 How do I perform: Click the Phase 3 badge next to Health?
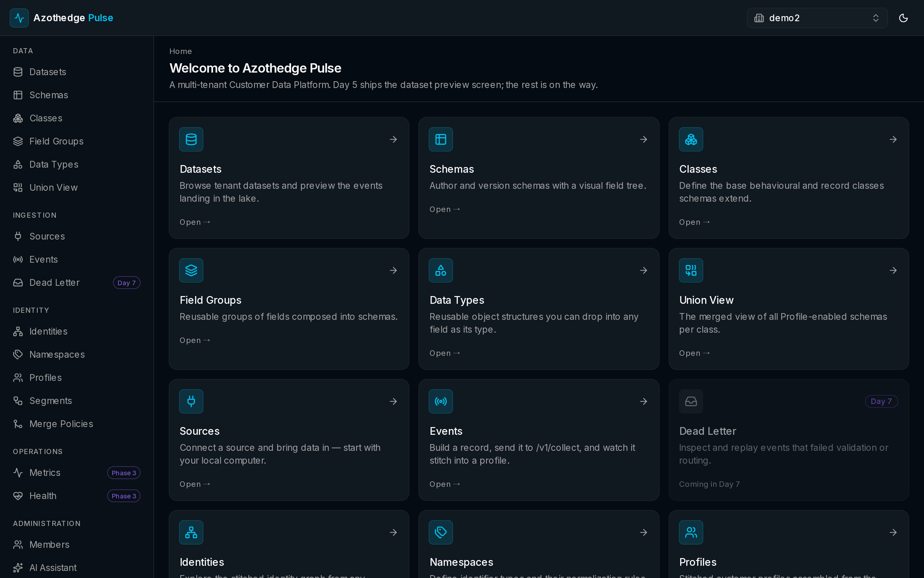(x=124, y=496)
